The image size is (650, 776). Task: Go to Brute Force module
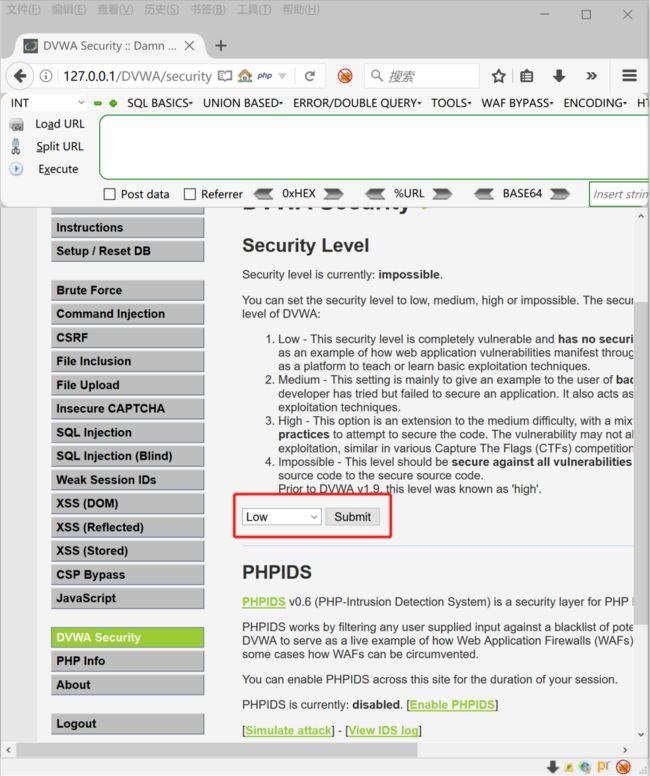[127, 290]
